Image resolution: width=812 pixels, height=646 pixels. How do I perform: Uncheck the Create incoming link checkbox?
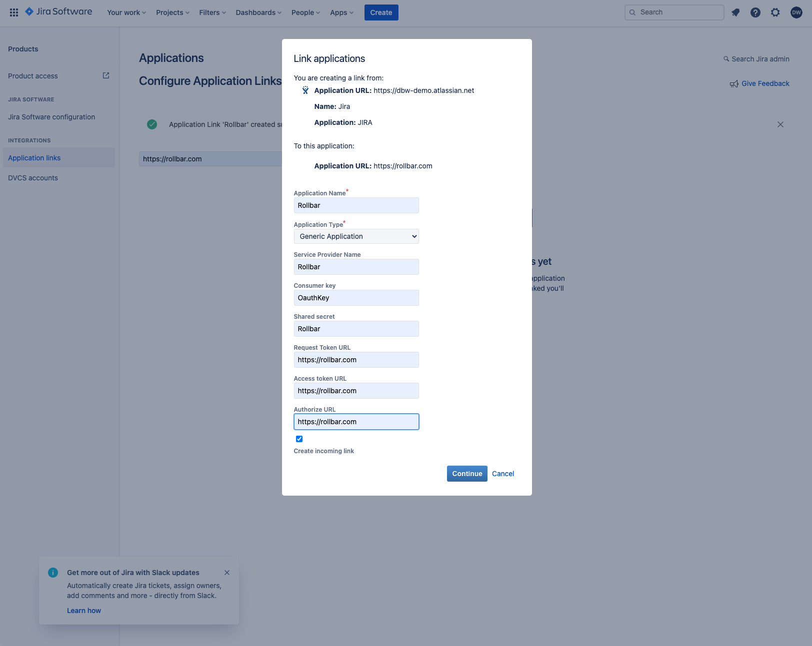tap(299, 439)
